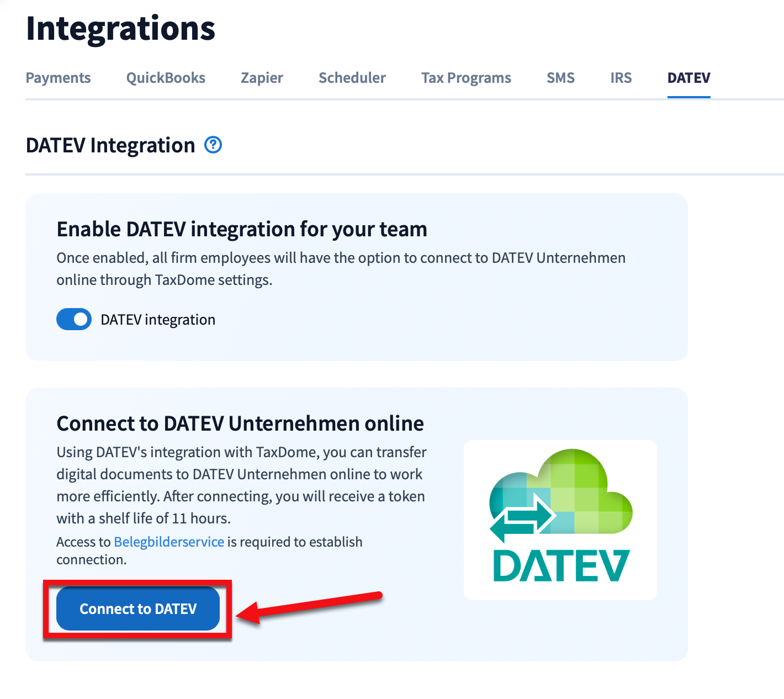Open the Tax Programs tab
784x699 pixels.
466,78
